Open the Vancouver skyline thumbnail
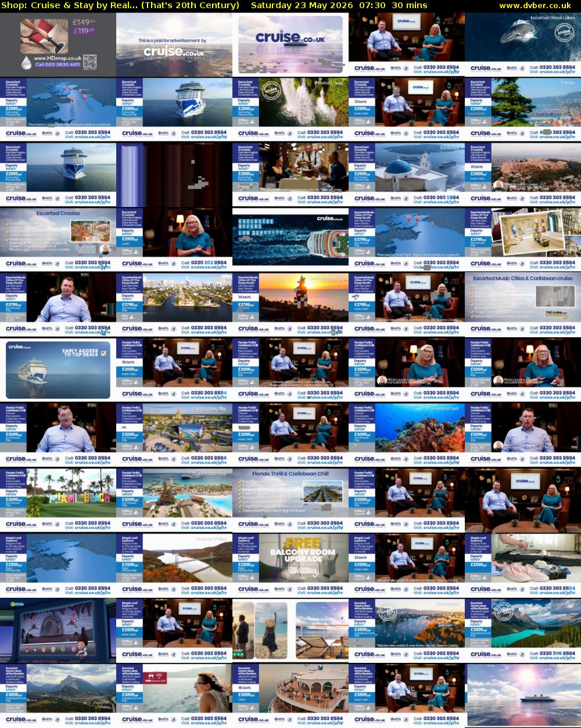The image size is (581, 728). pyautogui.click(x=407, y=631)
